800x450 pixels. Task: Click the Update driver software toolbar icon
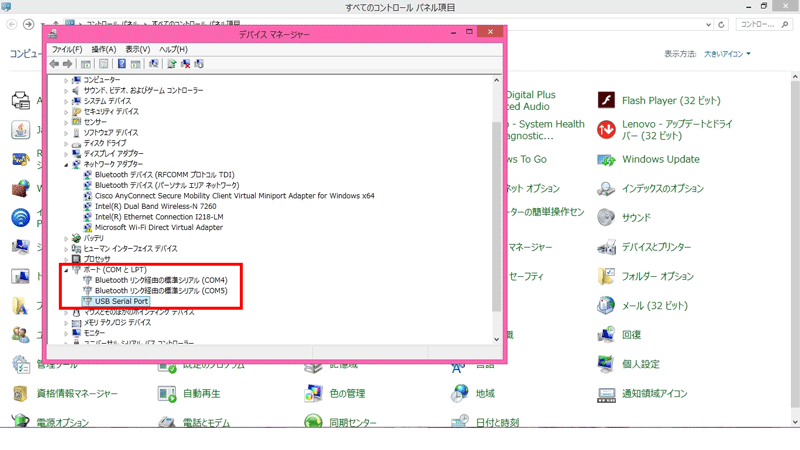[171, 64]
